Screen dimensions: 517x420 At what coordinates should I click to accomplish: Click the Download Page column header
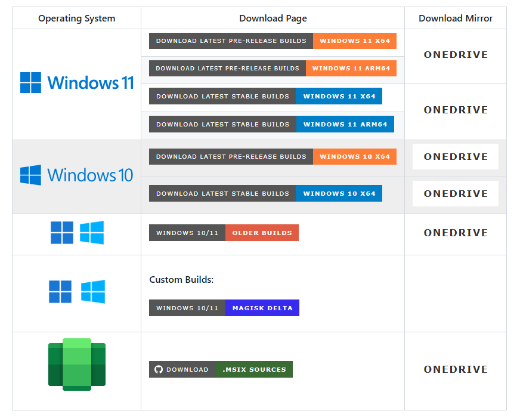pyautogui.click(x=273, y=18)
